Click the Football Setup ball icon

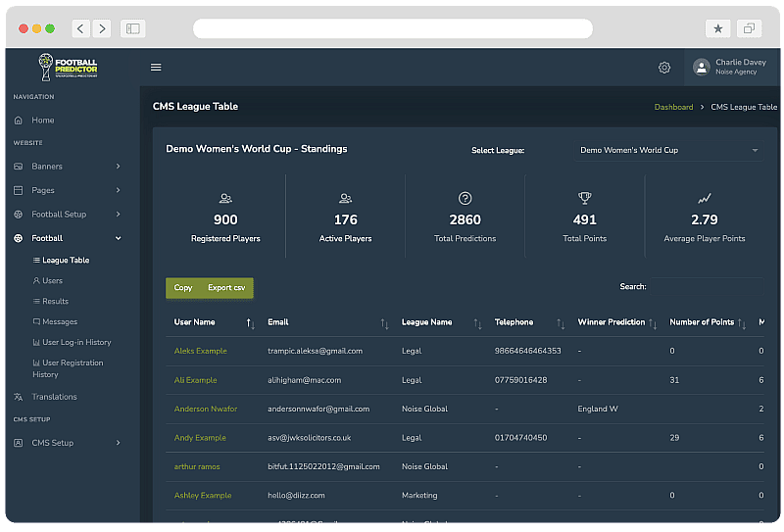(x=19, y=214)
